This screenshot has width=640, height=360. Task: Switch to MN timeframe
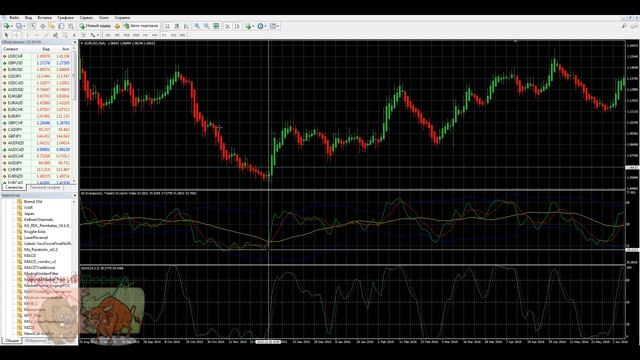tap(182, 35)
